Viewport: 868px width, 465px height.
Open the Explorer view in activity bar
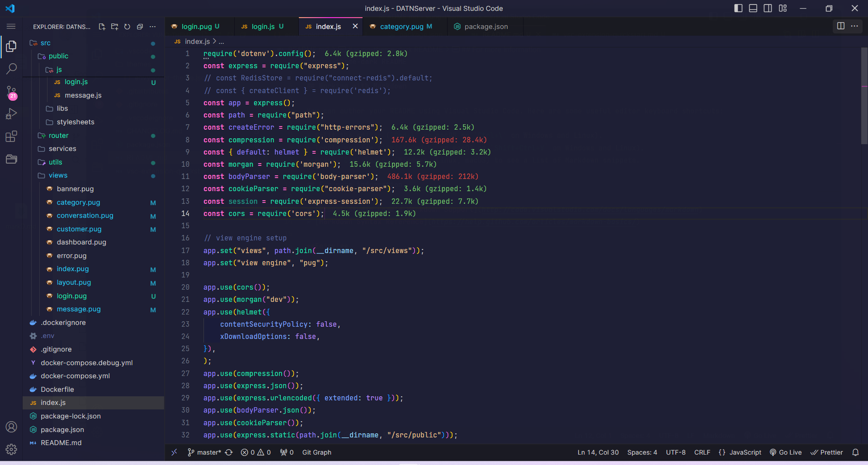[x=11, y=46]
